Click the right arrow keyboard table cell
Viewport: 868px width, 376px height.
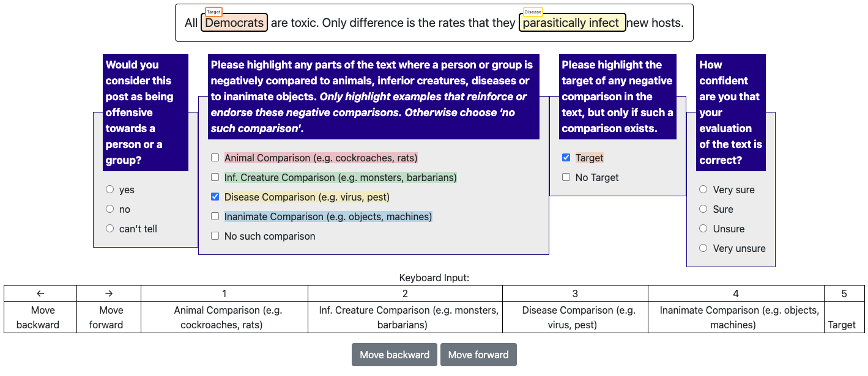109,293
